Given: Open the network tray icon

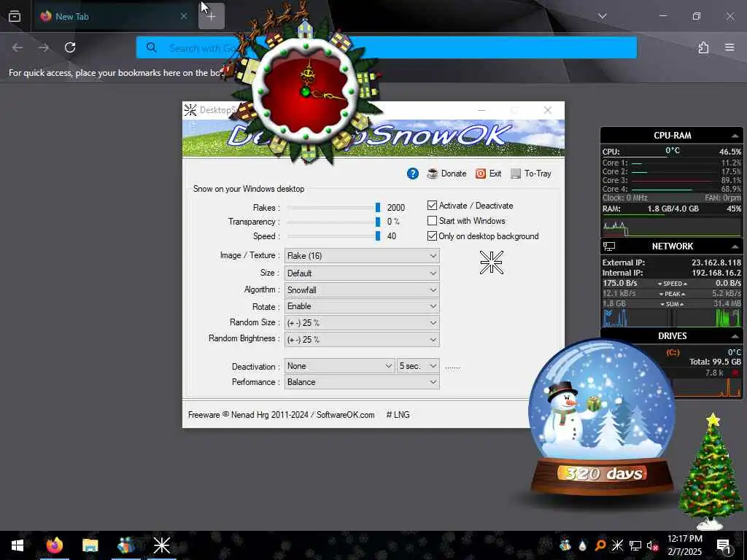Looking at the screenshot, I should 635,545.
